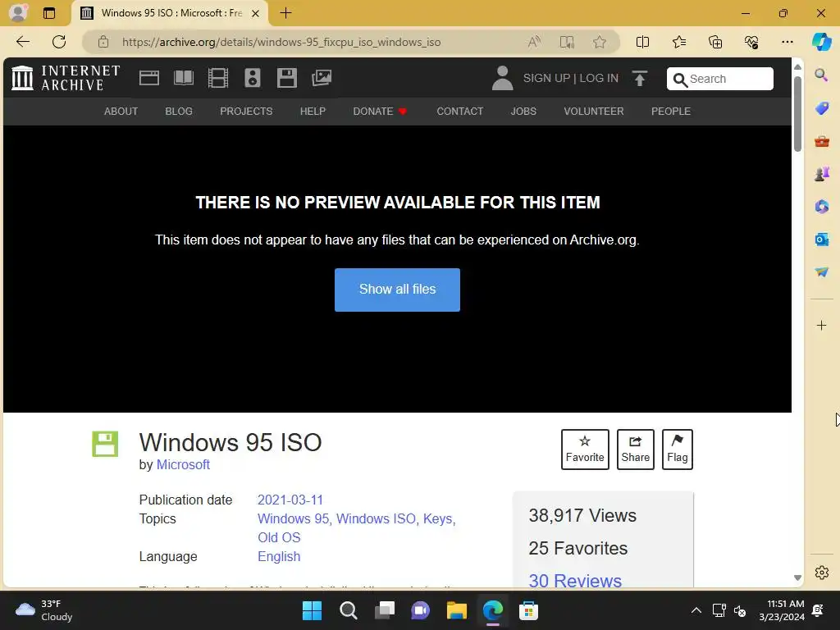
Task: Open sidebar settings gear icon
Action: [821, 573]
